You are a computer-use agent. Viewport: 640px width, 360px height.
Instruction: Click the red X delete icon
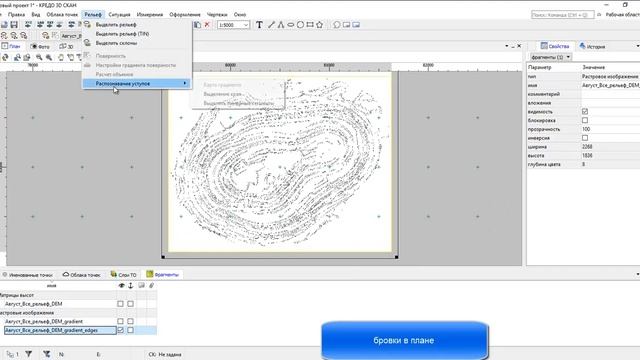[x=207, y=25]
